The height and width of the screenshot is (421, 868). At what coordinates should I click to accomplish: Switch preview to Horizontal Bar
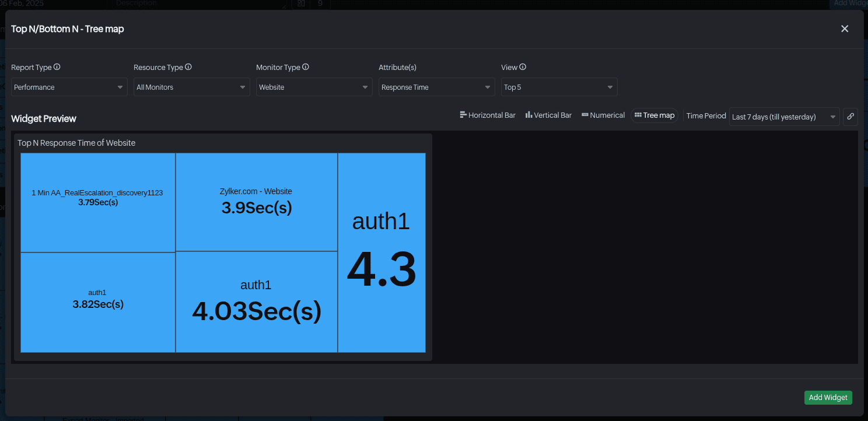(488, 115)
